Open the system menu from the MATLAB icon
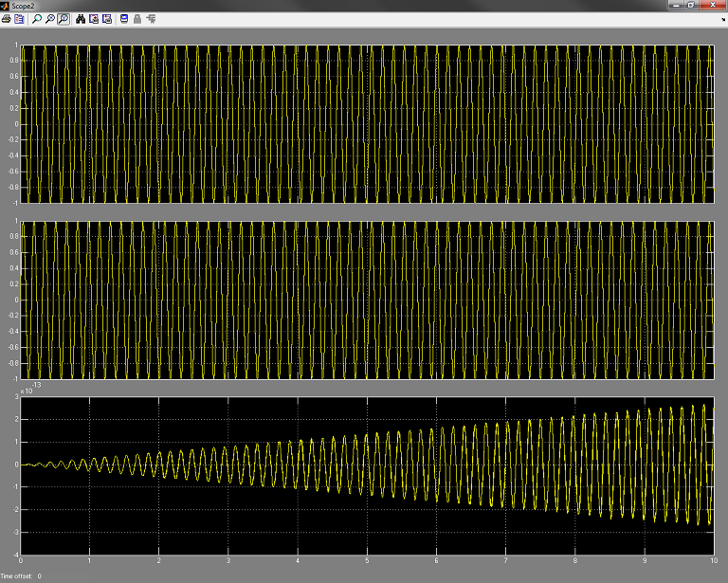728x583 pixels. pos(6,6)
